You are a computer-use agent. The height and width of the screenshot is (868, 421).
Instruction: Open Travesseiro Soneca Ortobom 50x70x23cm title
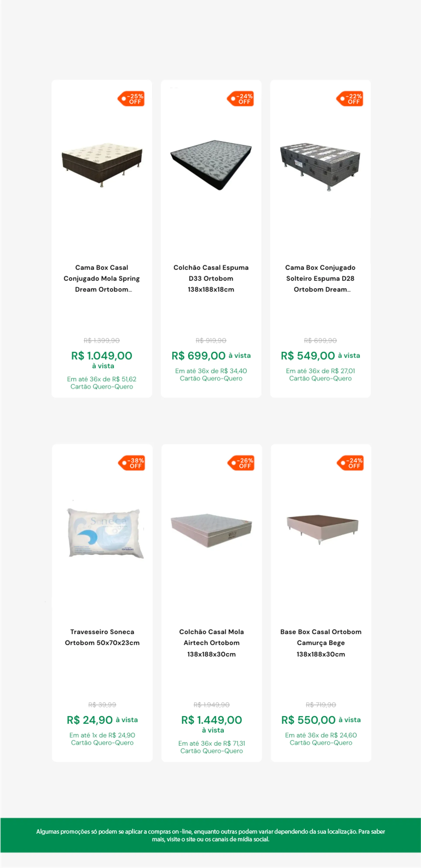(x=102, y=637)
